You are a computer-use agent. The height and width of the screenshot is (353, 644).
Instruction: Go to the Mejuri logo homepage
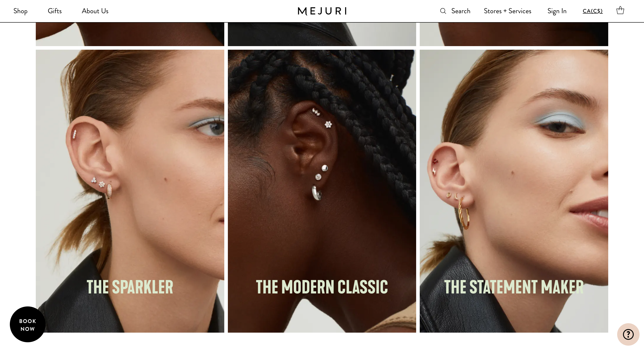pos(322,11)
